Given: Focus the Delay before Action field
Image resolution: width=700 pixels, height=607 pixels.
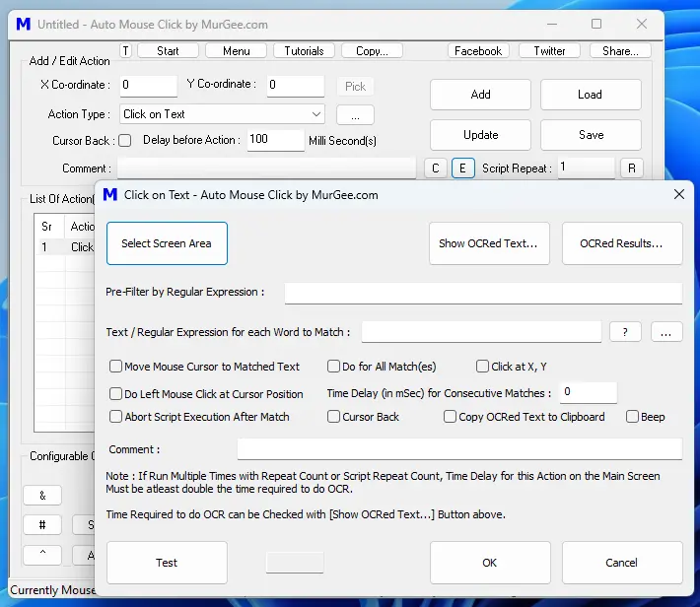Looking at the screenshot, I should pos(275,140).
